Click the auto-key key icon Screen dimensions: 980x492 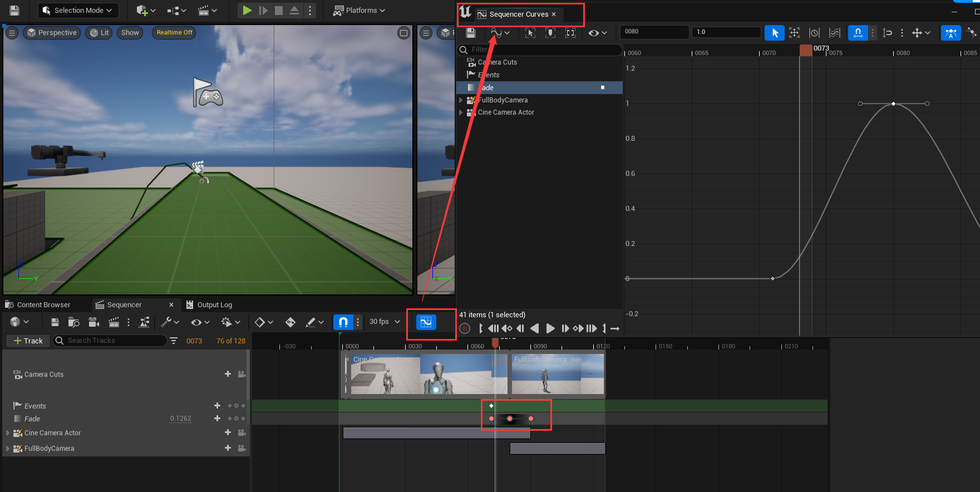(x=290, y=322)
